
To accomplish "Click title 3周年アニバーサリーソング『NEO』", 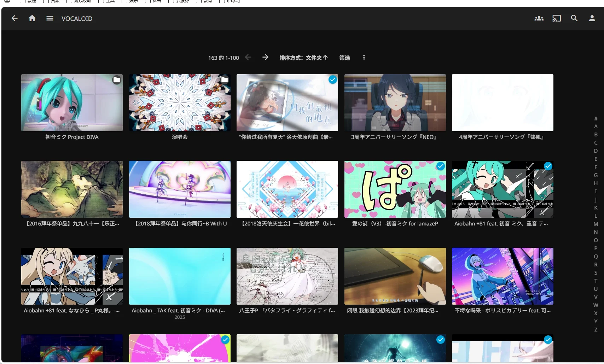I will (394, 137).
